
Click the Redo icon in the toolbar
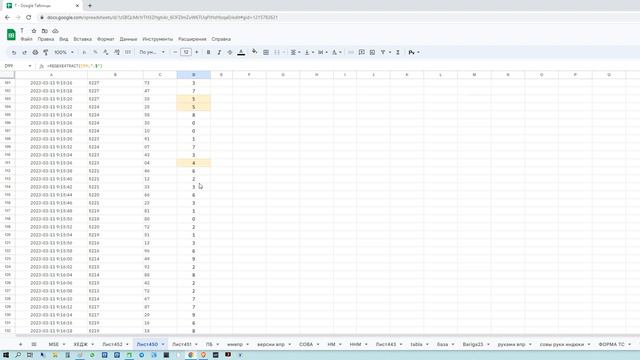pyautogui.click(x=24, y=53)
